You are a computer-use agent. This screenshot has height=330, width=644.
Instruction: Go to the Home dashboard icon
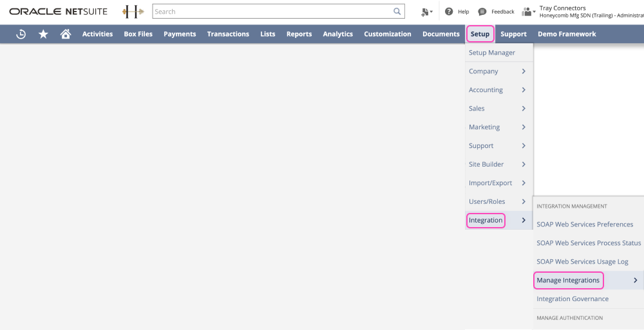pos(65,34)
